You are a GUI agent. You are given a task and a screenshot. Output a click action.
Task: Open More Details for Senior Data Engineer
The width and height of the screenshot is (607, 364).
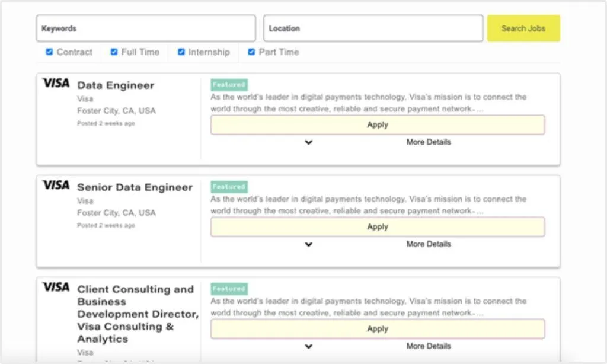click(429, 244)
